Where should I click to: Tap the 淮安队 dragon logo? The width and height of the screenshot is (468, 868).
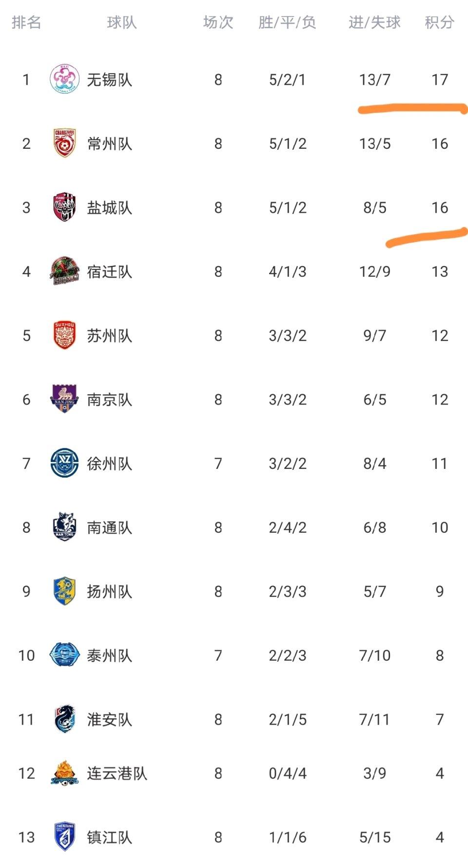point(65,719)
